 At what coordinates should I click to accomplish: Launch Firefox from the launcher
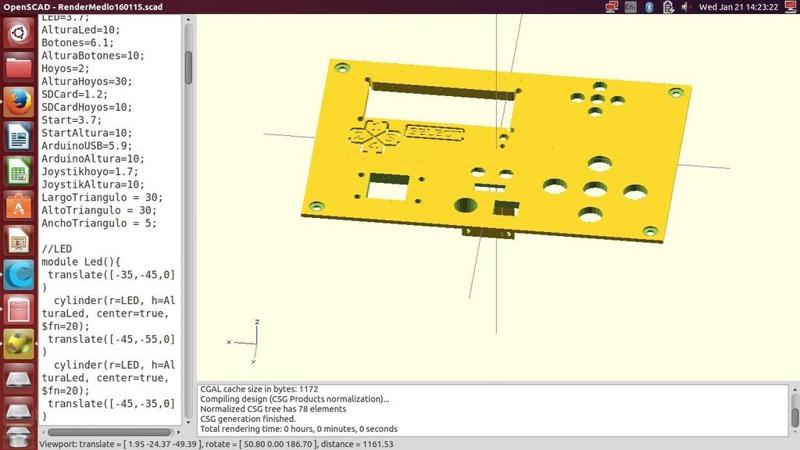(x=18, y=102)
